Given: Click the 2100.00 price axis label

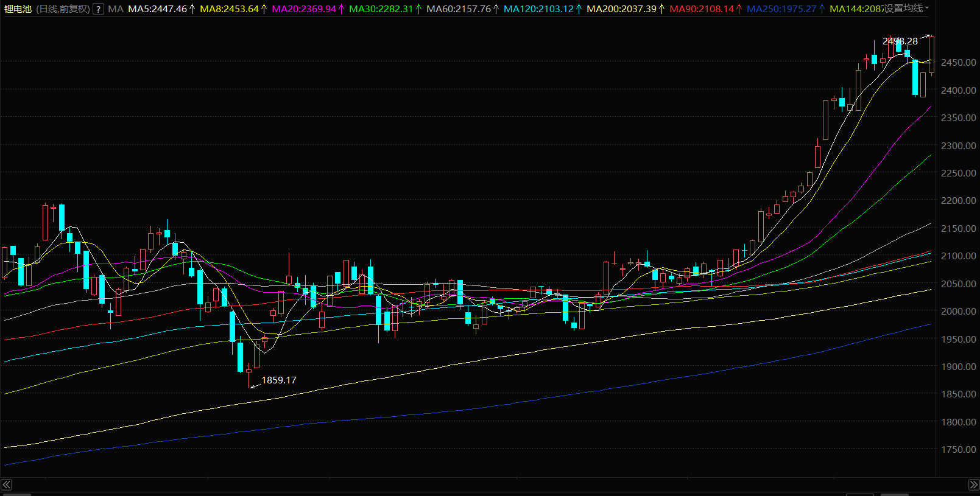Looking at the screenshot, I should tap(959, 256).
